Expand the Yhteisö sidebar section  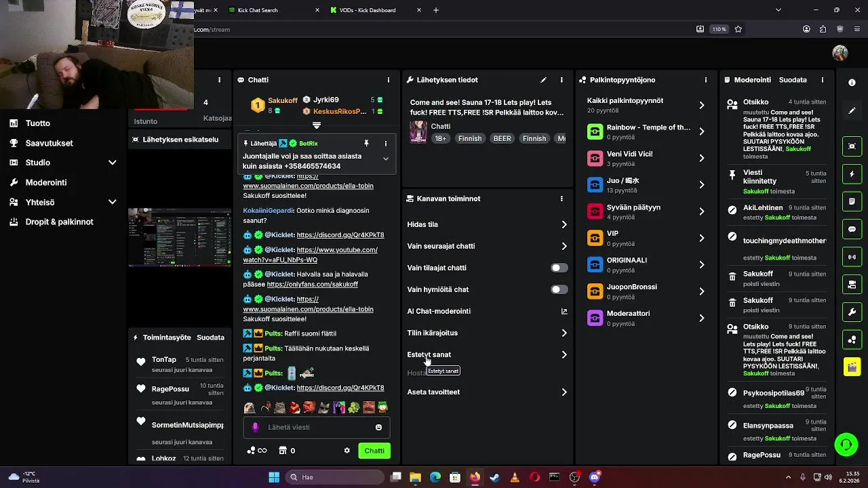tap(113, 202)
